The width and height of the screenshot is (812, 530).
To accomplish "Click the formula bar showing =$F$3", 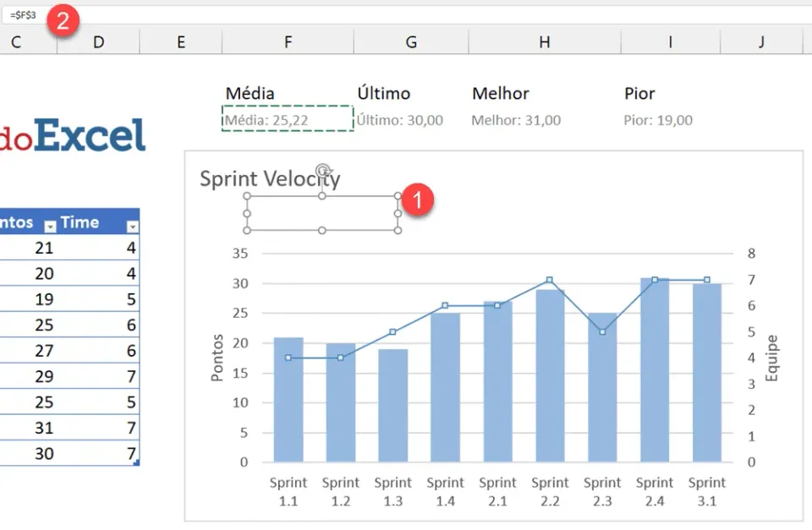I will 409,15.
